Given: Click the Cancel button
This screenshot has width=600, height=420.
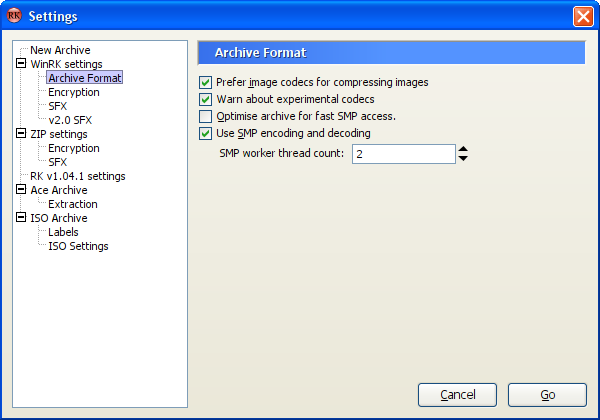Looking at the screenshot, I should [x=457, y=395].
